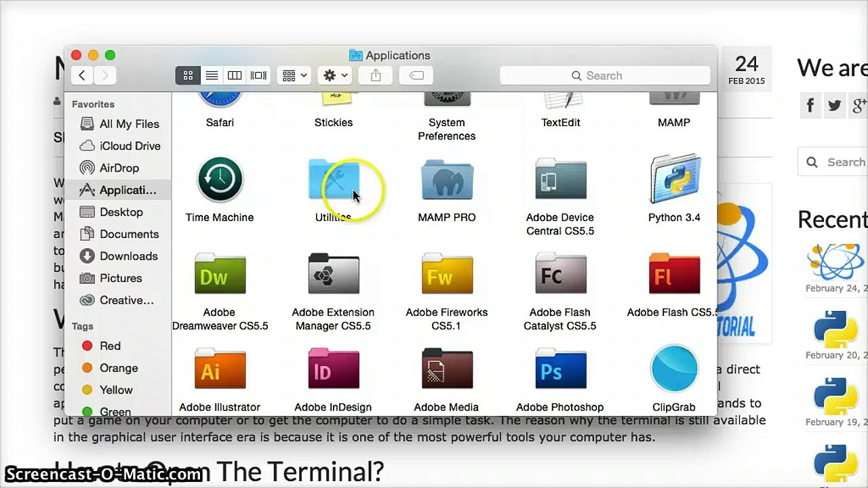868x488 pixels.
Task: Open the Adobe Flash CS5.5 folder
Action: (x=674, y=274)
